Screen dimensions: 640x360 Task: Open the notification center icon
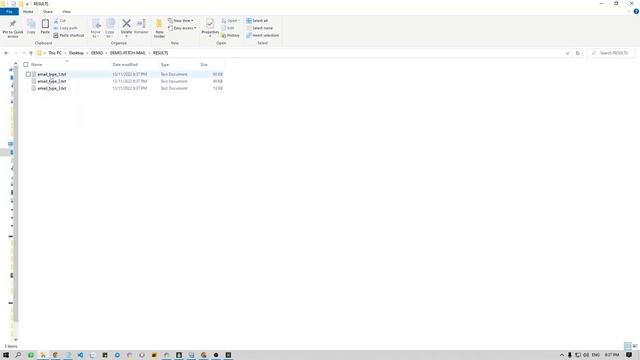(x=629, y=355)
